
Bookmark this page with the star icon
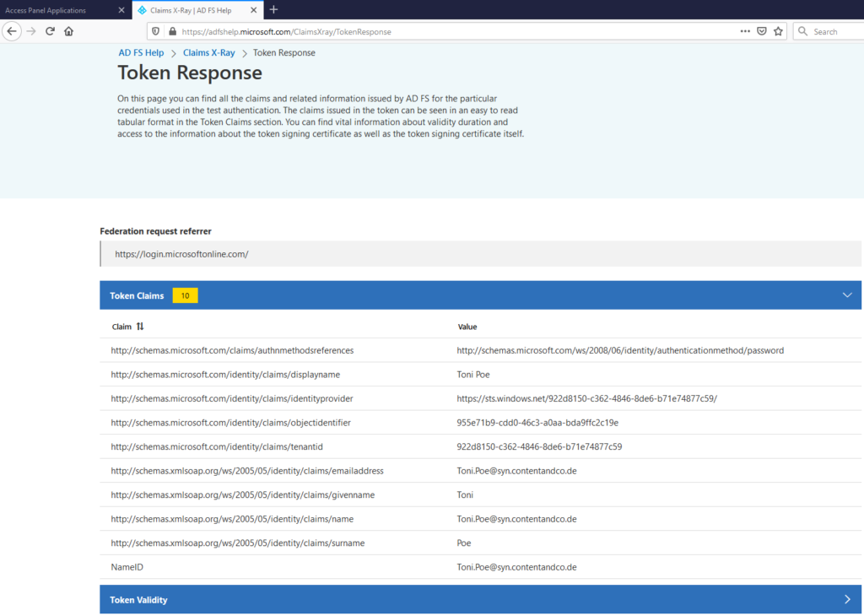click(778, 31)
